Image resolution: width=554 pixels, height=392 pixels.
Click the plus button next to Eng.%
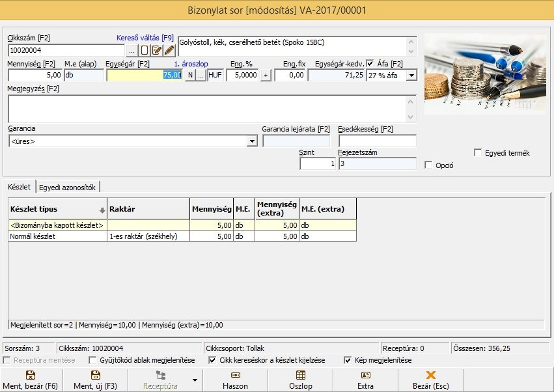coord(266,76)
